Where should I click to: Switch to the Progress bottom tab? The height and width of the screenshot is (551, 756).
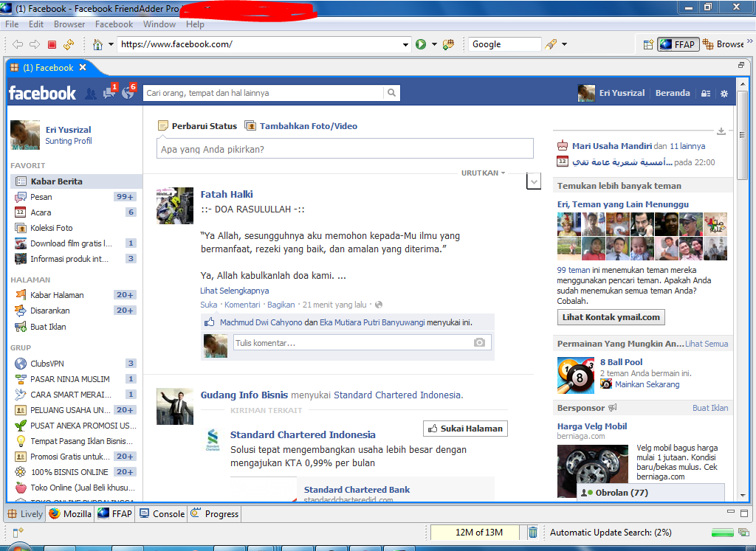215,514
